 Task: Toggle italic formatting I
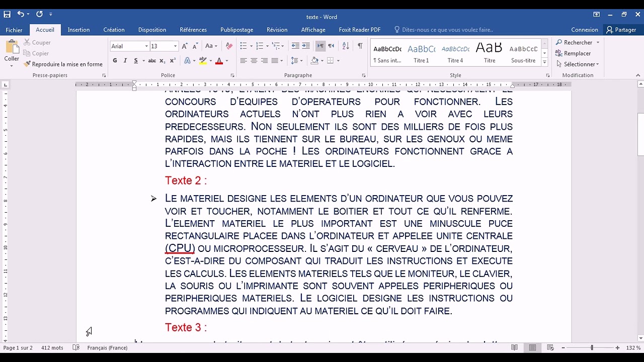coord(125,61)
